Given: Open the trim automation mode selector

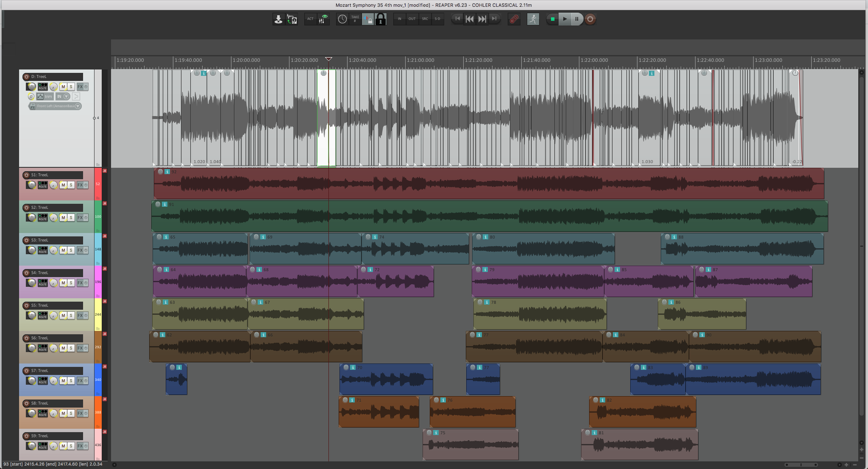Looking at the screenshot, I should click(45, 97).
